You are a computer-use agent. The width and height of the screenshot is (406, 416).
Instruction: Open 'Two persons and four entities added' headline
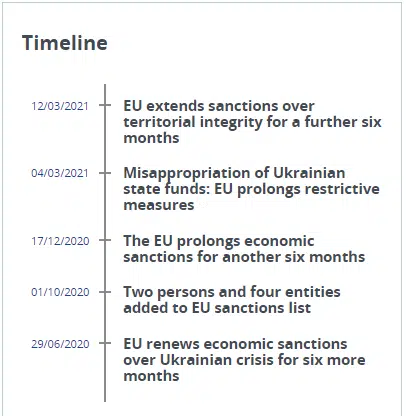[232, 300]
